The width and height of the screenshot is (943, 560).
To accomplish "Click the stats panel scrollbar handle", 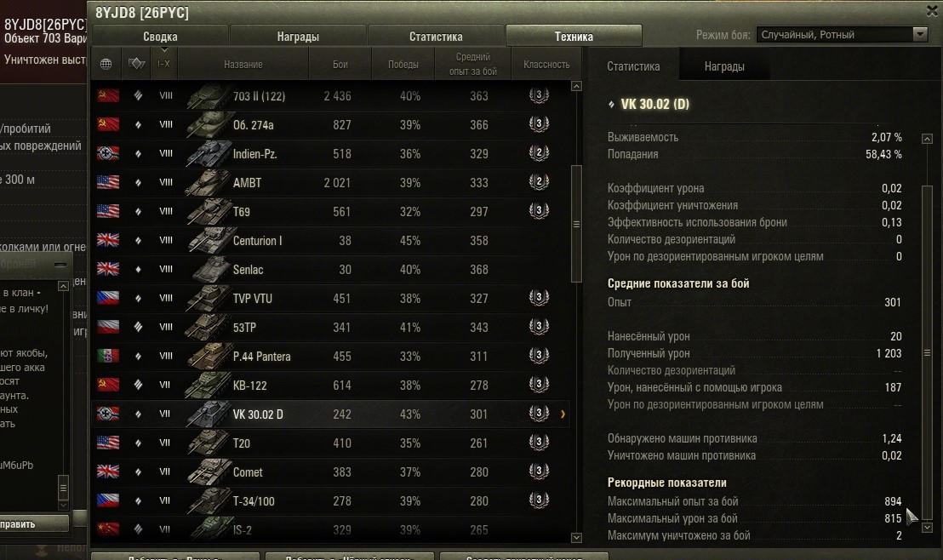I will pos(928,352).
